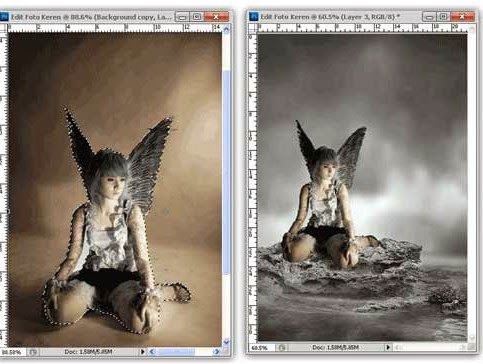Activate the Background copy document title bar

(92, 17)
